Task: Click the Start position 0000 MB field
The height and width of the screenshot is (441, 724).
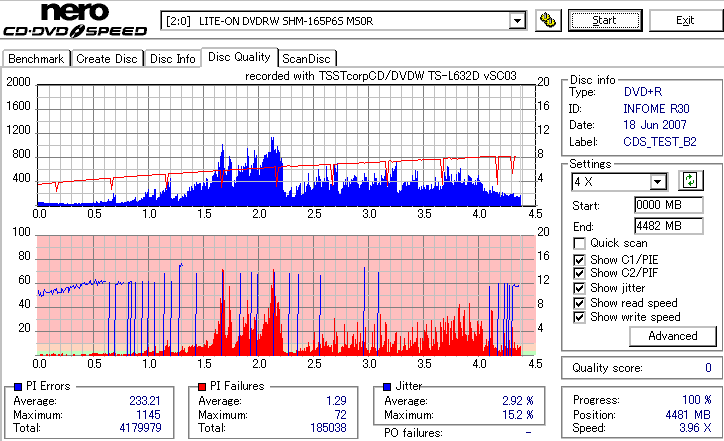Action: click(x=669, y=205)
